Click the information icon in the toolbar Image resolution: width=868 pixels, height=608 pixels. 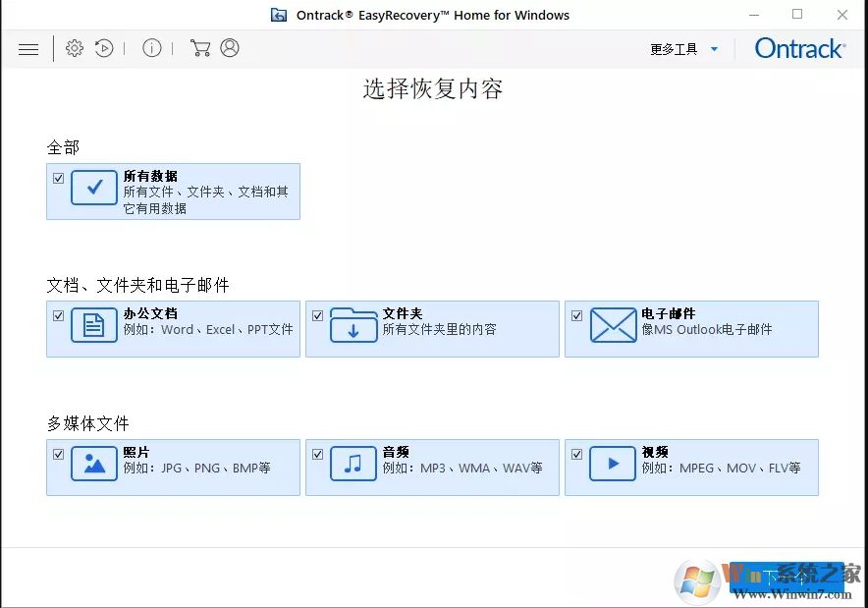click(152, 47)
